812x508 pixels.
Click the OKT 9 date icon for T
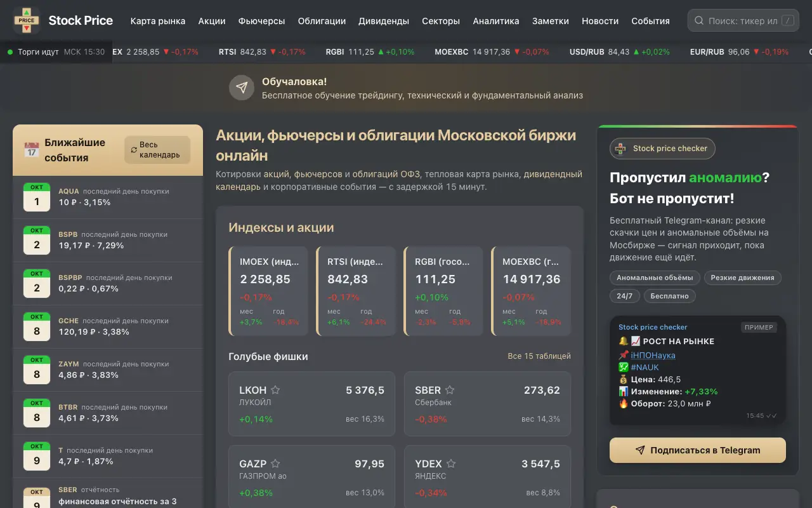point(37,456)
